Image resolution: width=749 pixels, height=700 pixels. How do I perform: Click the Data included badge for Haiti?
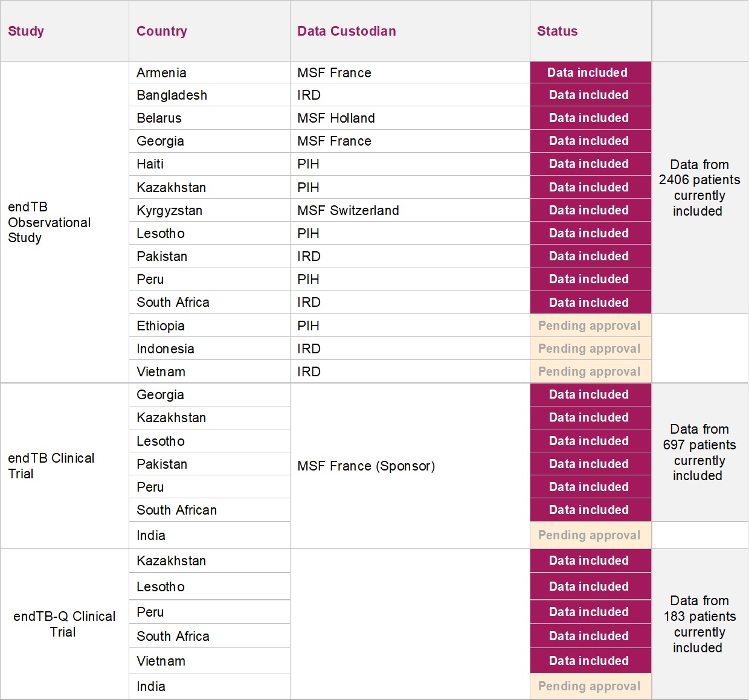590,164
